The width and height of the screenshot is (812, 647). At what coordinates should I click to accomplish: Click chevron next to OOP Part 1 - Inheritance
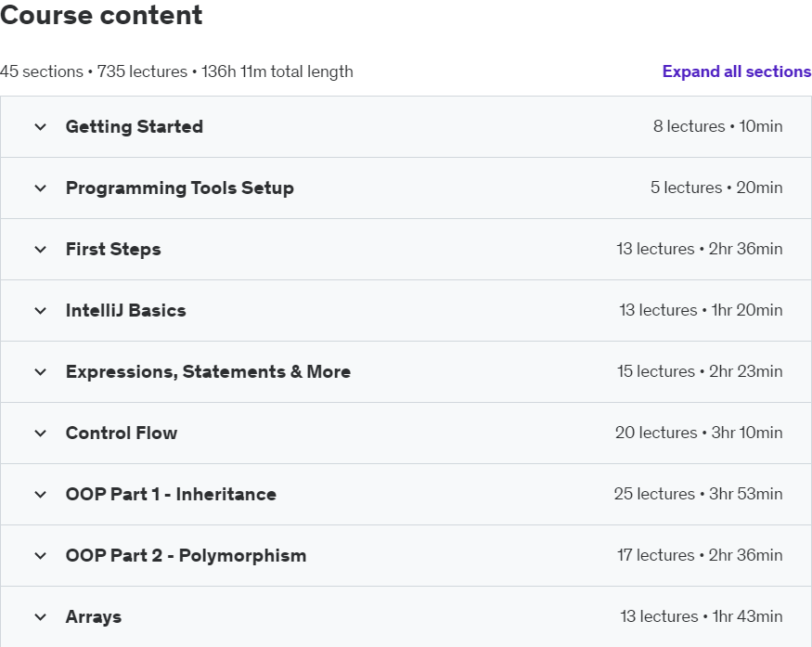point(40,495)
